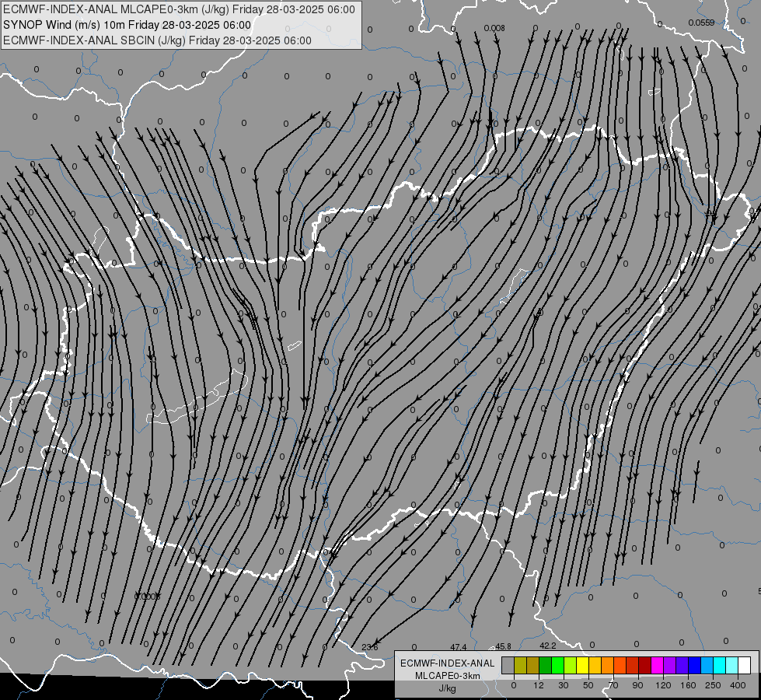Click the 160 tick label on legend

coord(688,685)
